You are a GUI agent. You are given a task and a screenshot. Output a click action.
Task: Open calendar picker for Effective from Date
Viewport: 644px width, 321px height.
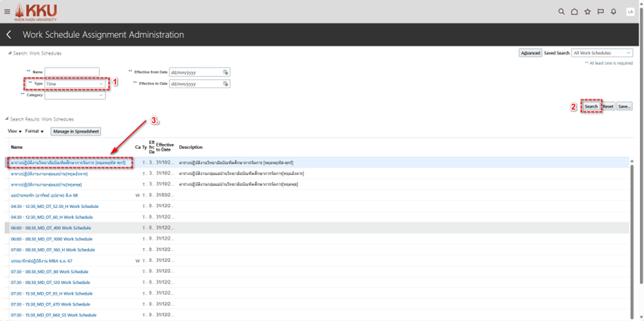click(x=225, y=72)
